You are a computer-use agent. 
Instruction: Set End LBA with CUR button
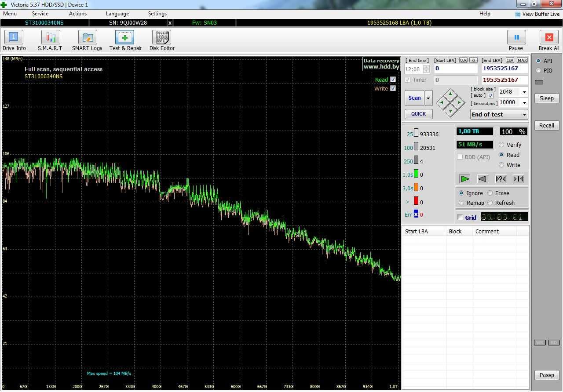(510, 60)
